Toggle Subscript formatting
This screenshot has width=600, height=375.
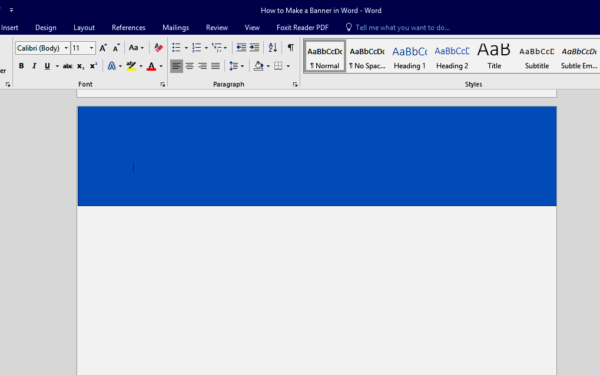[x=80, y=66]
